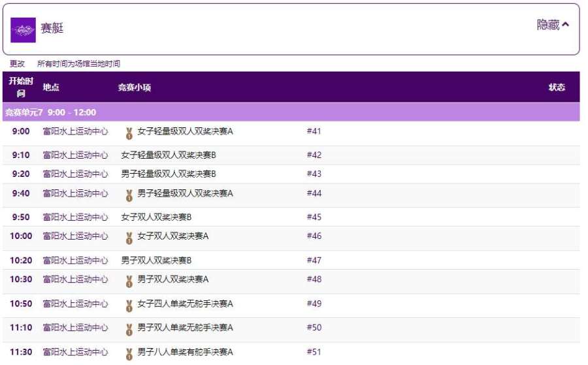
Task: Open 女子双人双桨决赛B event at 9:50
Action: (156, 217)
